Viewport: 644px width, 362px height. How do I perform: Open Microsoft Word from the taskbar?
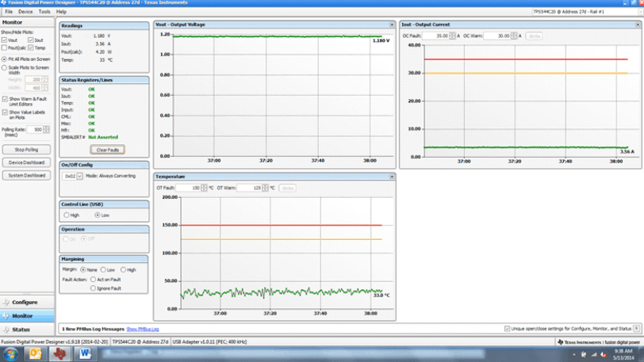tap(85, 353)
